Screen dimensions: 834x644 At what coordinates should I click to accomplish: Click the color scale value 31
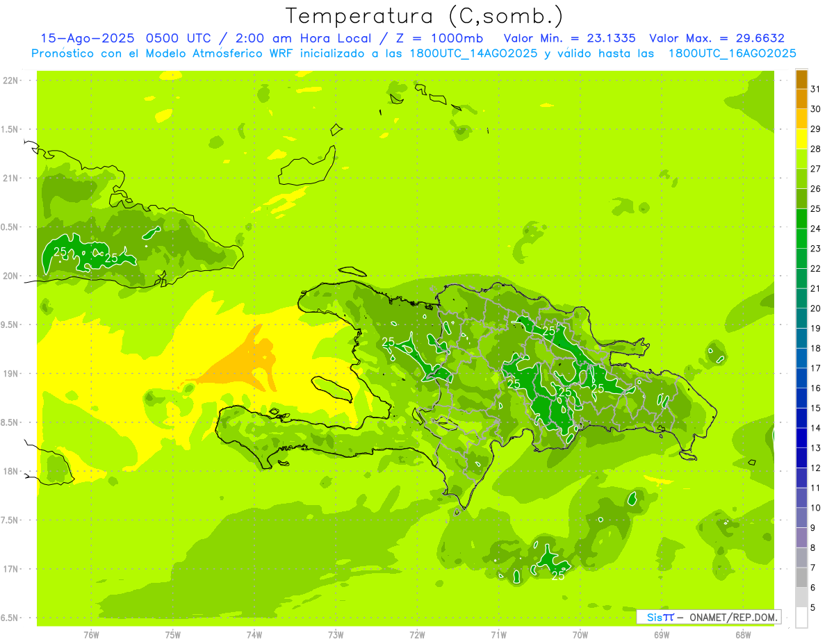(816, 89)
